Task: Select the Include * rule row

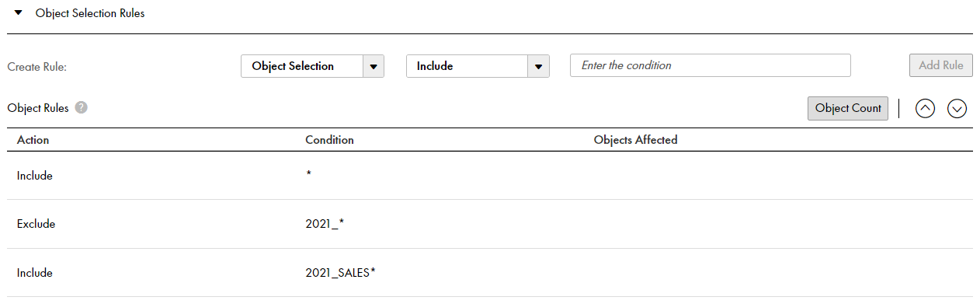Action: [x=490, y=176]
